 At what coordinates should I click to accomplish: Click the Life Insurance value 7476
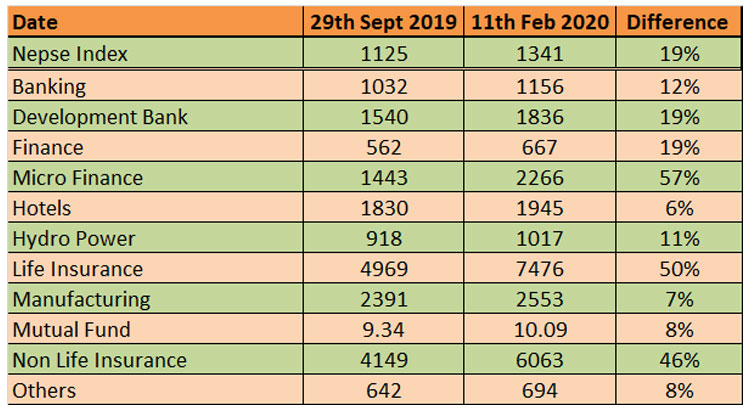[x=539, y=268]
